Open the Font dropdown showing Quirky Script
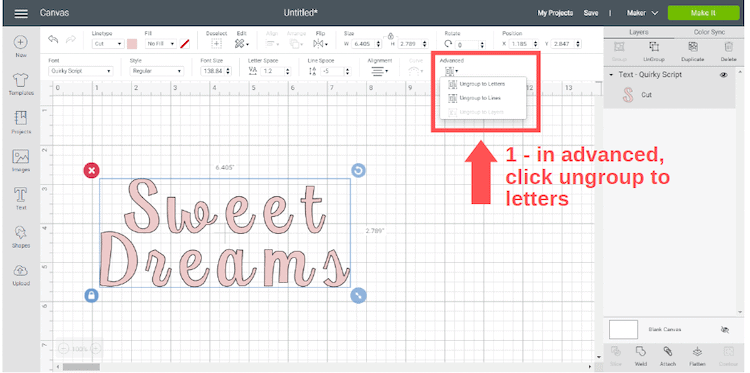Image resolution: width=750 pixels, height=373 pixels. click(80, 71)
